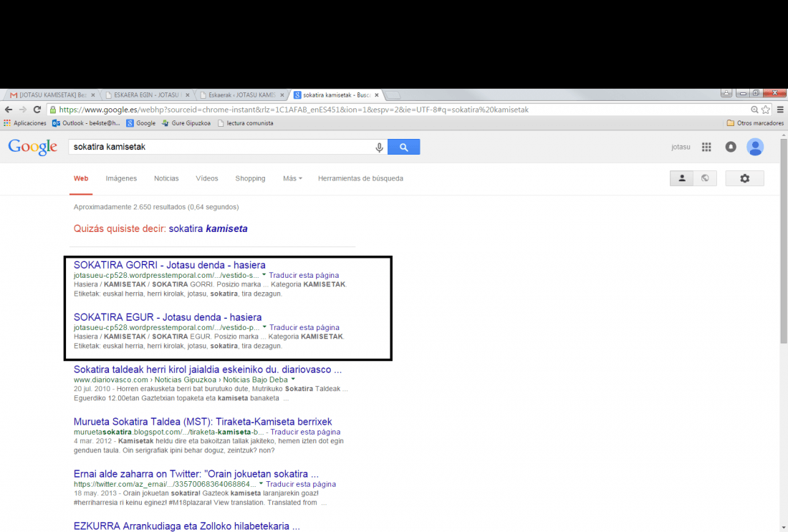Select the Vídeos search tab
The image size is (788, 532).
207,178
